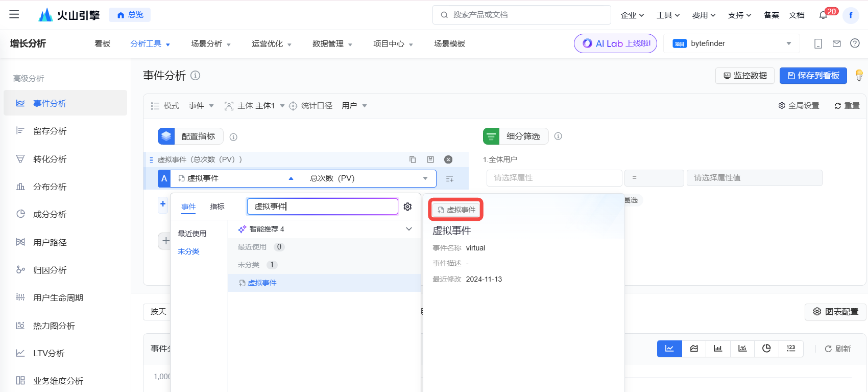This screenshot has height=392, width=868.
Task: Click add filter icon right of 总次数 (PV)
Action: [450, 179]
